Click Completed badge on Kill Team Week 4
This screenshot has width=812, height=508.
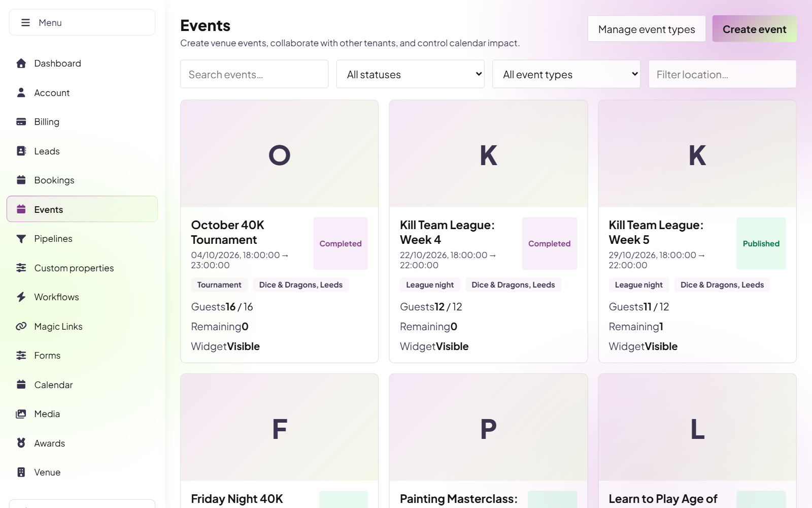coord(550,243)
